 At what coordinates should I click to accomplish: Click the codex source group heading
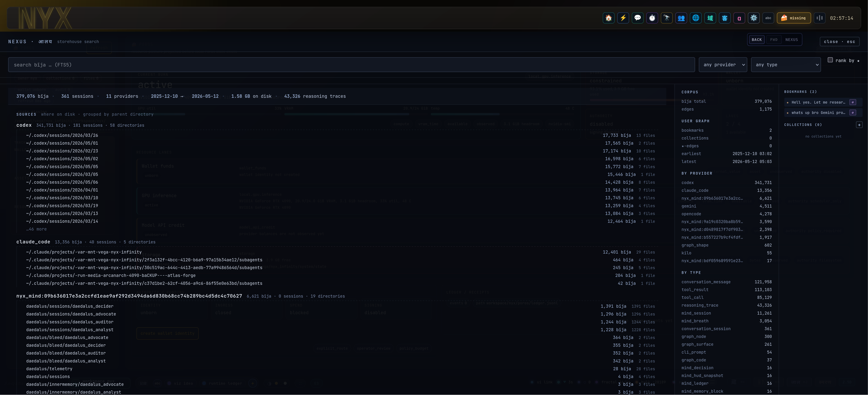(x=24, y=125)
